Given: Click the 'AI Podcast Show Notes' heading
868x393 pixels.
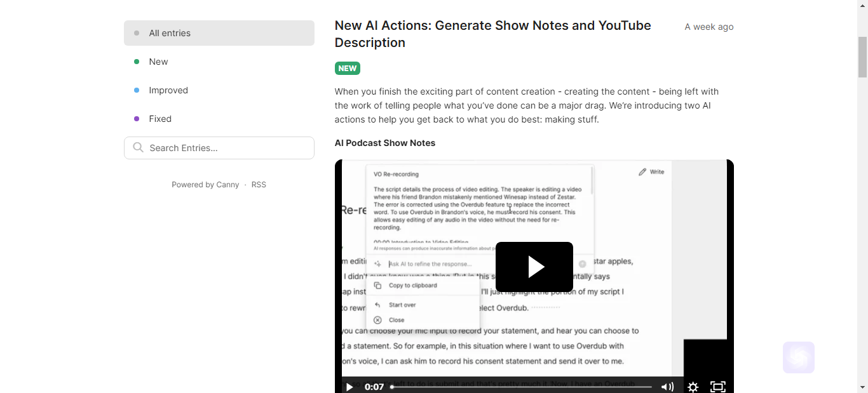Looking at the screenshot, I should [385, 143].
